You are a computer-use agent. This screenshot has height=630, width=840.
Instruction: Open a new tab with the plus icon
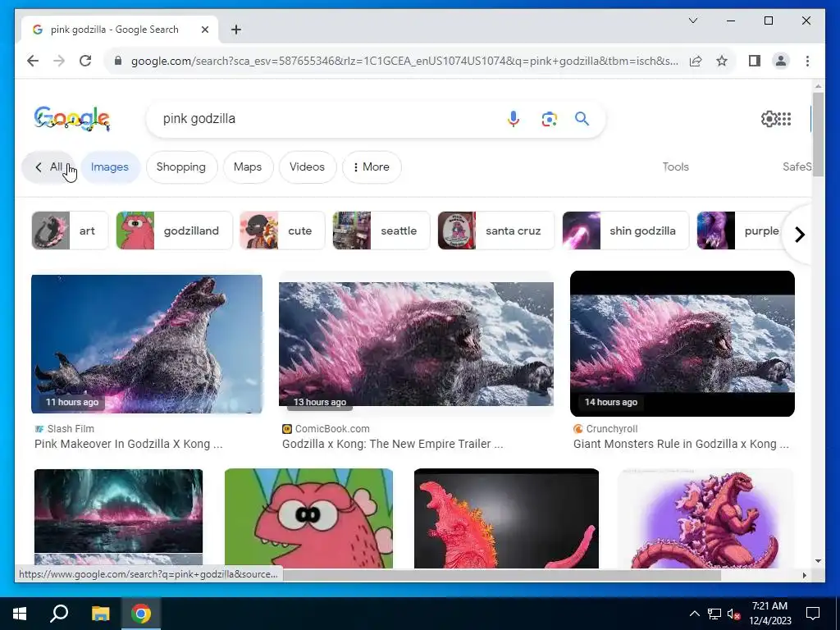(236, 30)
